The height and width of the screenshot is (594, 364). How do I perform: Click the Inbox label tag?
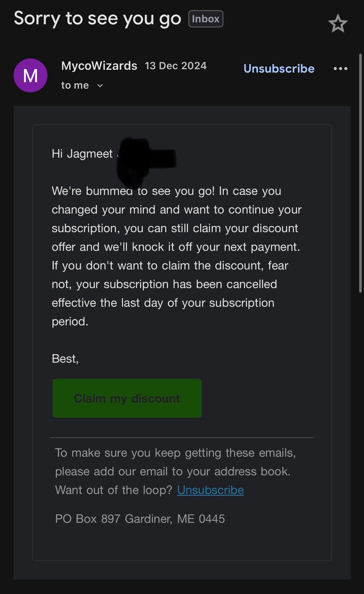pos(206,19)
